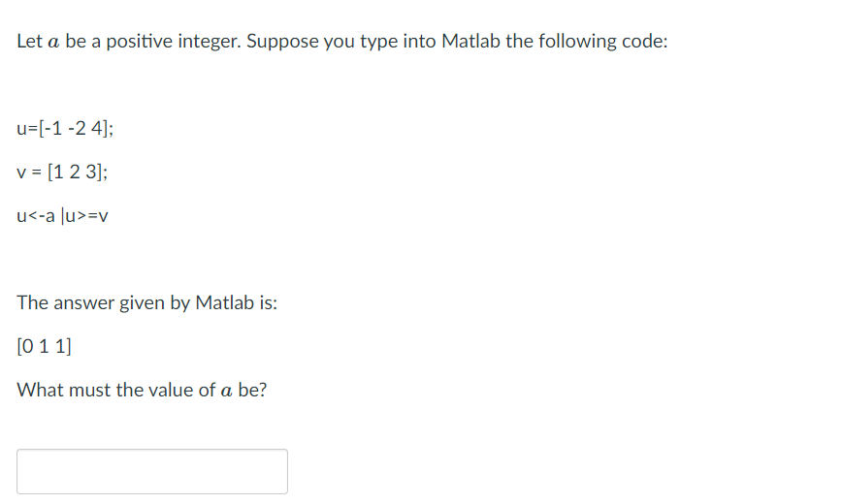Click the number 4 in vector u

[97, 128]
